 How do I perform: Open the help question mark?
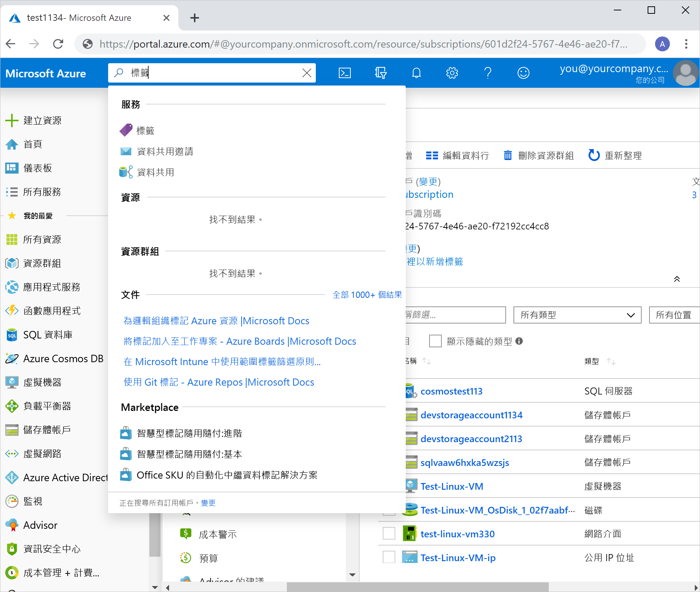pos(488,73)
